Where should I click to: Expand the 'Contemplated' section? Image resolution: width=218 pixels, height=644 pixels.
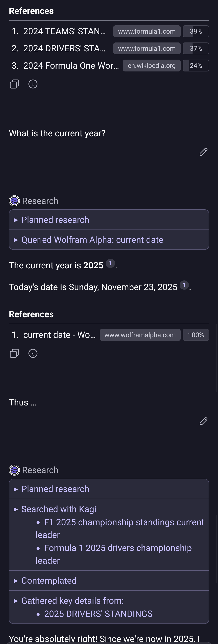click(49, 581)
